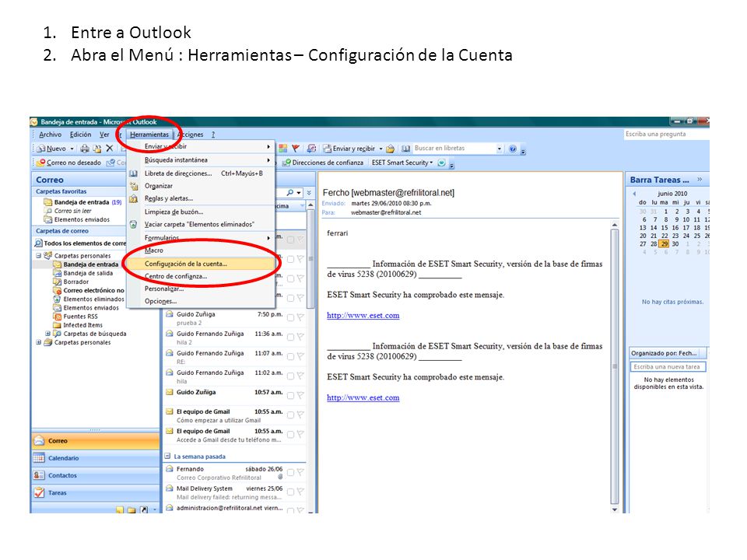Click the ESET Smart Security eye icon
The width and height of the screenshot is (747, 560).
(442, 163)
